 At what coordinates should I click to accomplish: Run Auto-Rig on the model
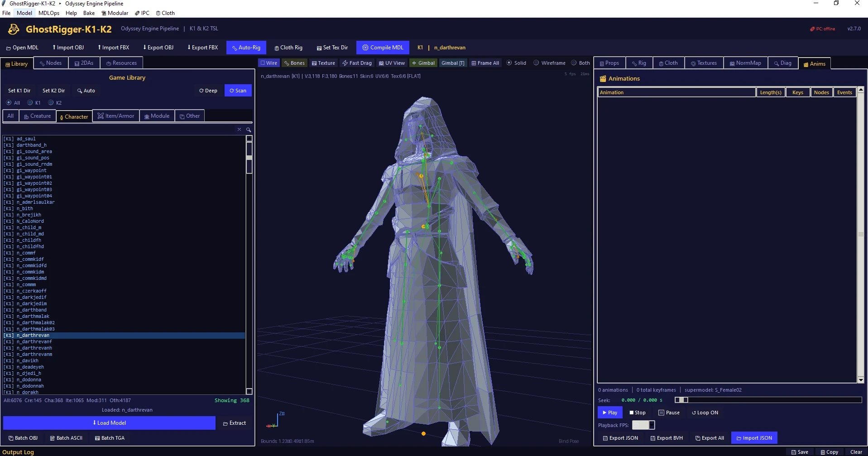pos(246,48)
